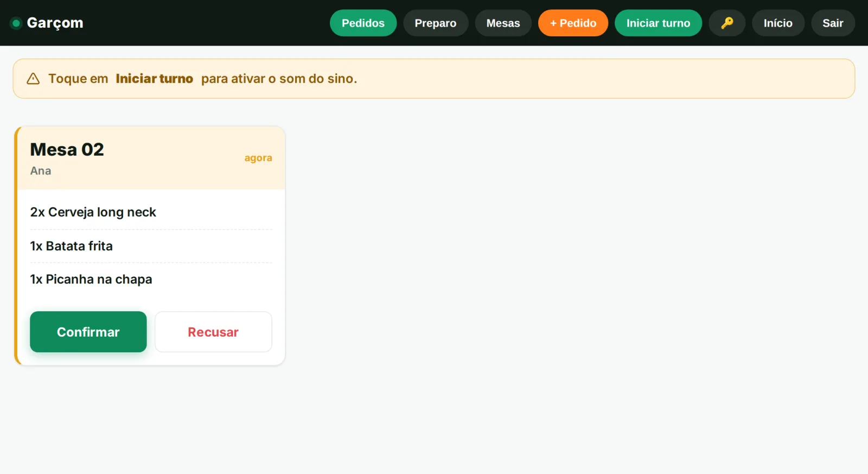Image resolution: width=868 pixels, height=474 pixels.
Task: Select the Mesa 02 card heading
Action: 67,149
